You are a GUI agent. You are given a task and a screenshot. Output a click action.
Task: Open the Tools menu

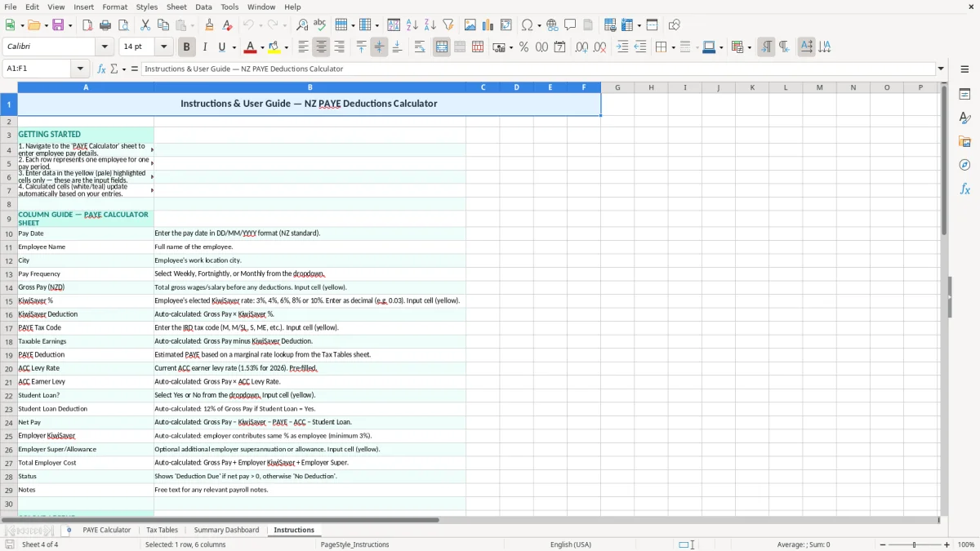point(229,7)
